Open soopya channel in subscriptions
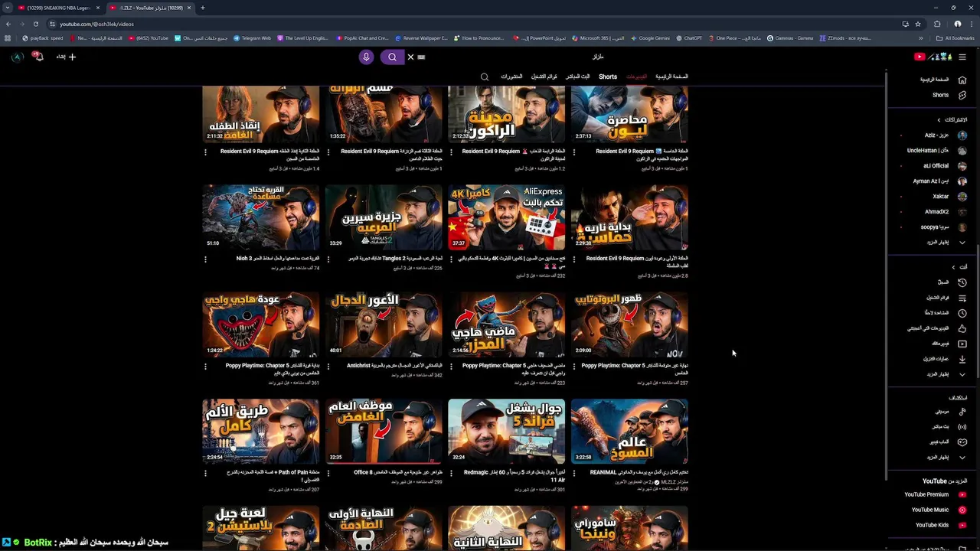The image size is (980, 551). click(x=934, y=227)
